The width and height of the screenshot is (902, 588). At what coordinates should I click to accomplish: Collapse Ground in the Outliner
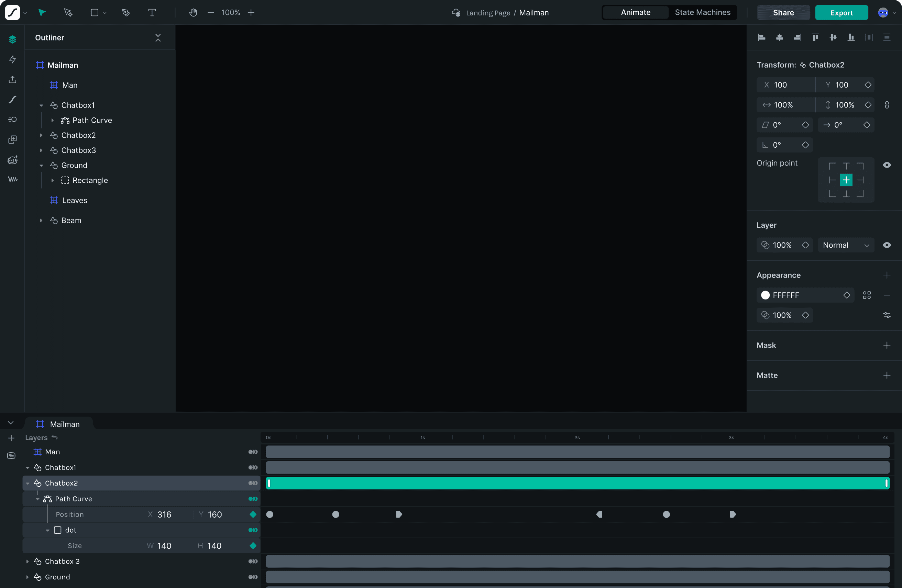tap(41, 166)
